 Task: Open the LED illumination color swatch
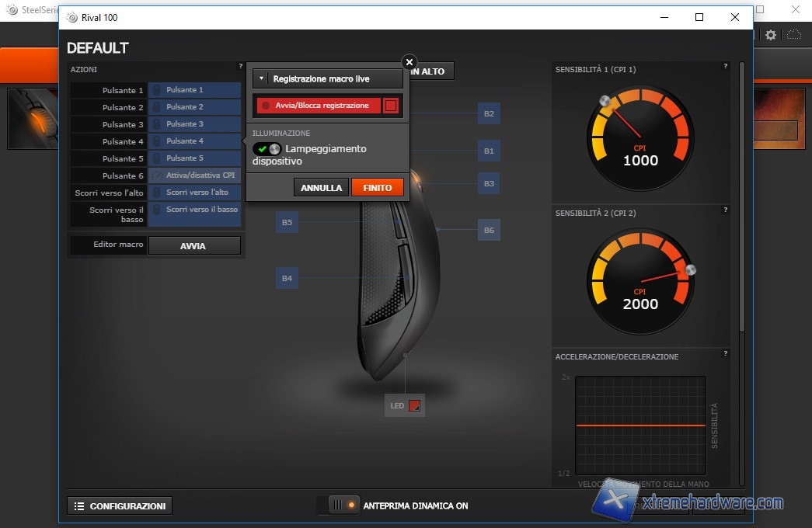[414, 405]
